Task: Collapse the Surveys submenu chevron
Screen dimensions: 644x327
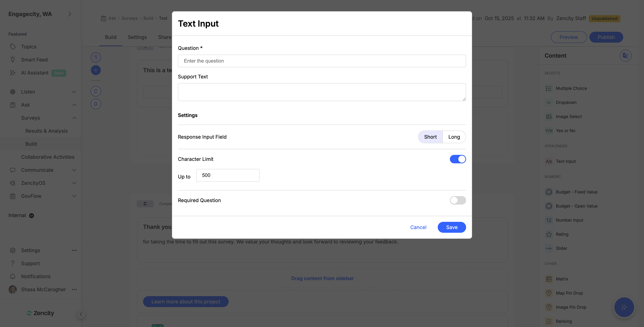Action: (x=74, y=118)
